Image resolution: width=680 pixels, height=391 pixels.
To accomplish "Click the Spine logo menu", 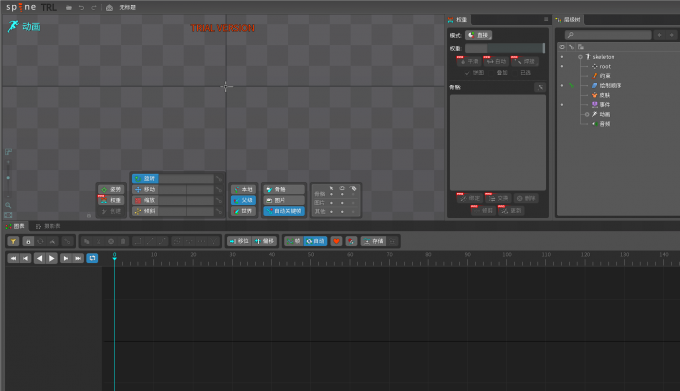I will click(21, 7).
